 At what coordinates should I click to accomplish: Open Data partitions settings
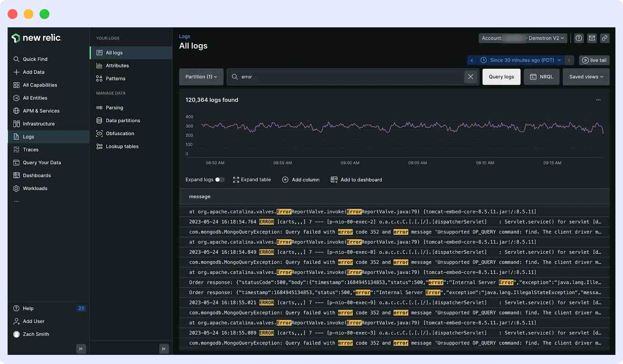123,120
